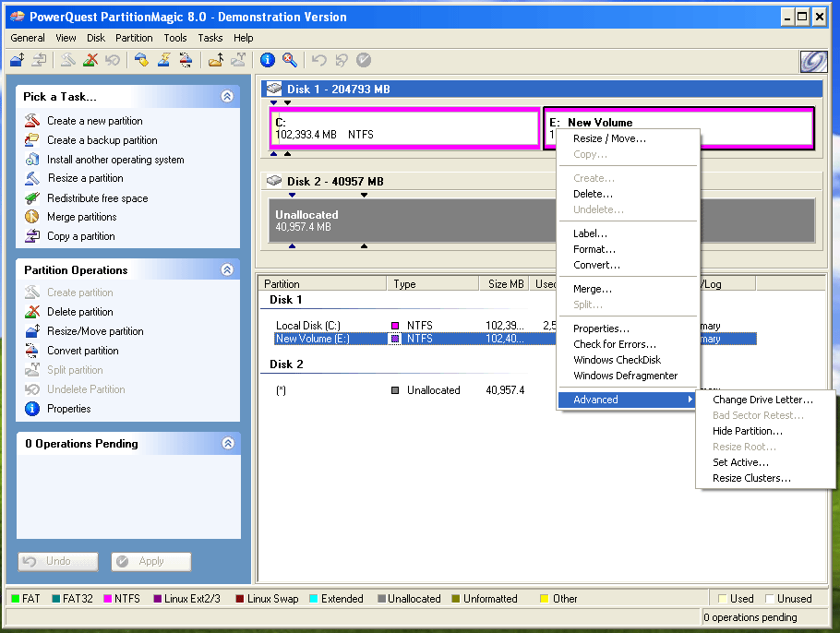Click the Check for Errors magnifier toolbar icon
Screen dimensions: 840x633
tap(290, 60)
